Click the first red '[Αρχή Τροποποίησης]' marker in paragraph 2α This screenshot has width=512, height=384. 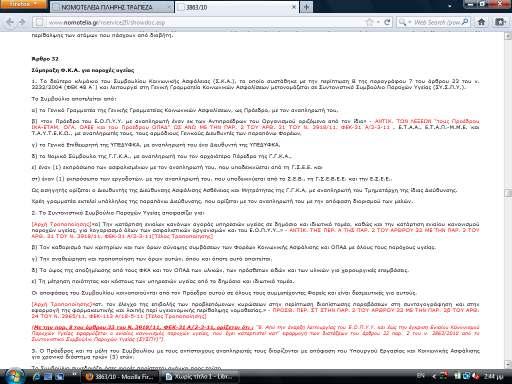point(61,224)
